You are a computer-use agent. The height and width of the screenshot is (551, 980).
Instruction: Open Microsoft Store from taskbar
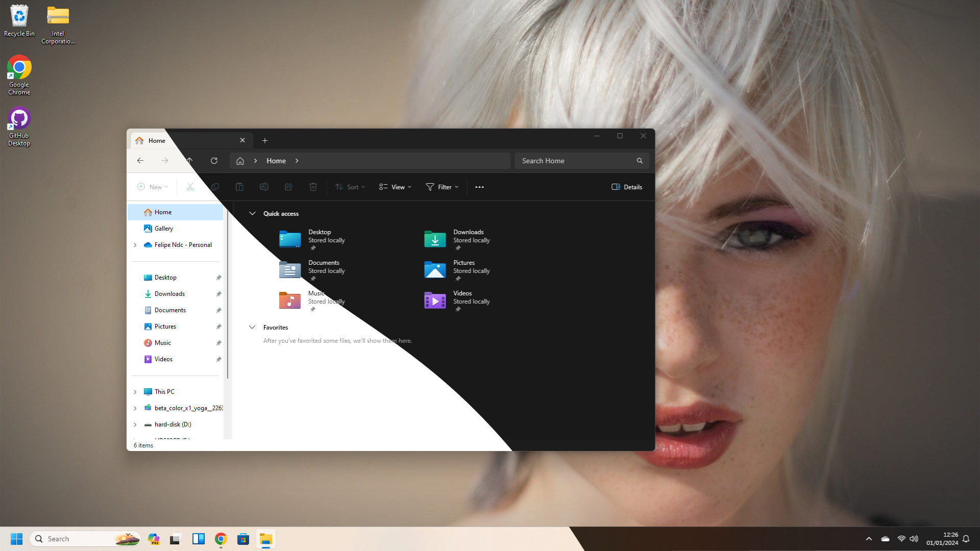pos(243,539)
